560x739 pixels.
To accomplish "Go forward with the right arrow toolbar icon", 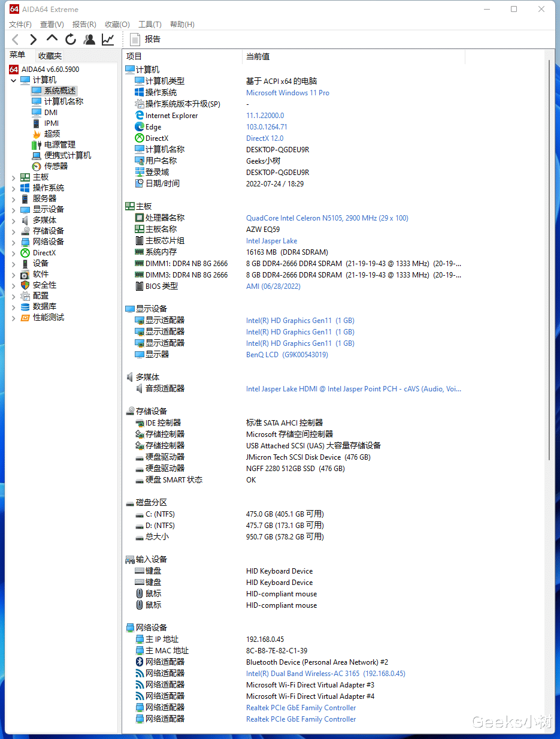I will [x=34, y=40].
